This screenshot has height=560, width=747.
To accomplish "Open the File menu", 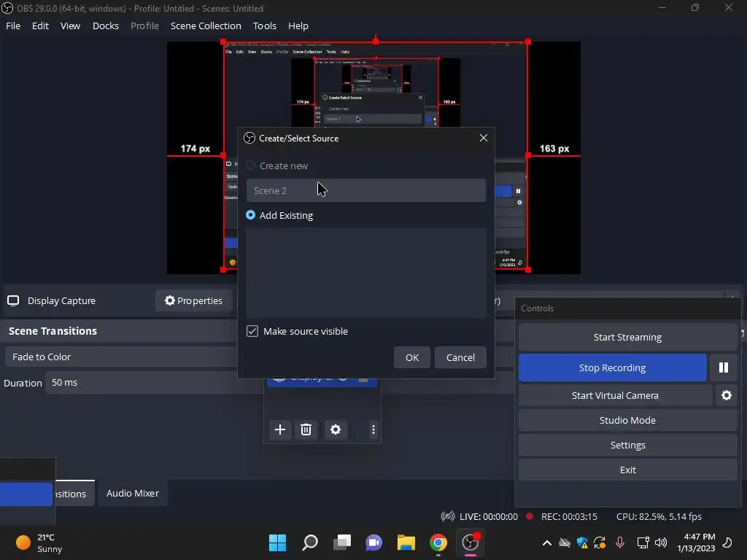I will point(13,26).
